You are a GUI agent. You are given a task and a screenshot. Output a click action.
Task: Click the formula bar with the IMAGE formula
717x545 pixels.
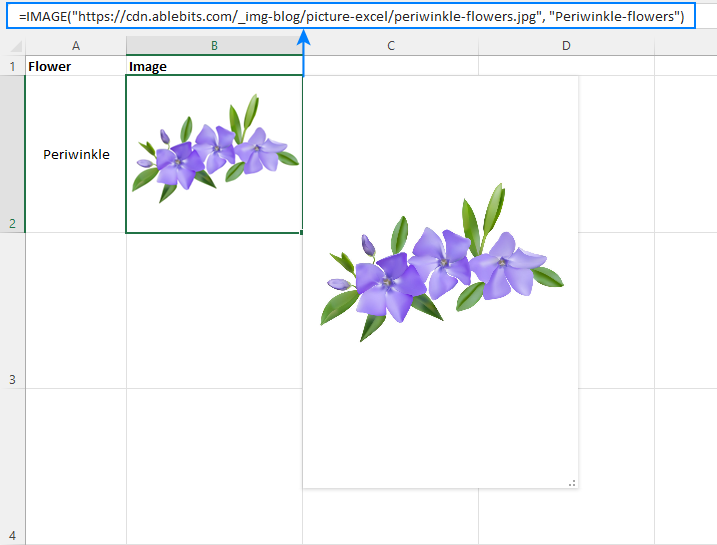(351, 16)
